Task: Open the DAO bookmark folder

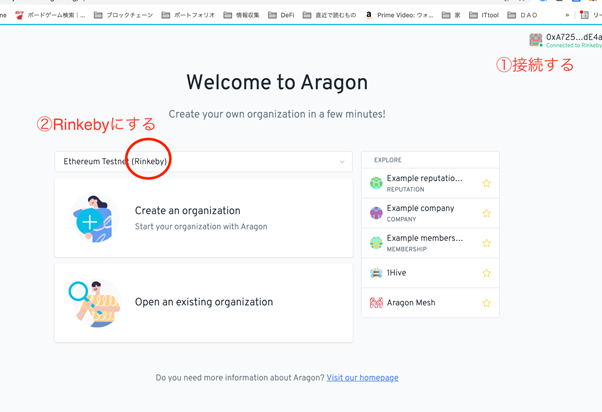Action: click(522, 15)
